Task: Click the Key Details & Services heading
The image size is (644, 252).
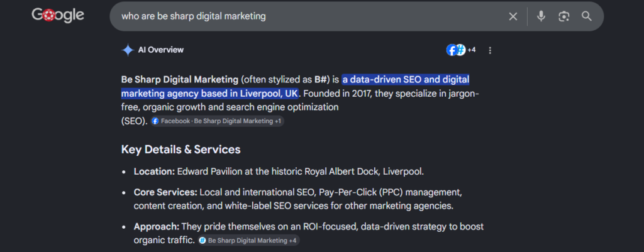Action: click(180, 150)
